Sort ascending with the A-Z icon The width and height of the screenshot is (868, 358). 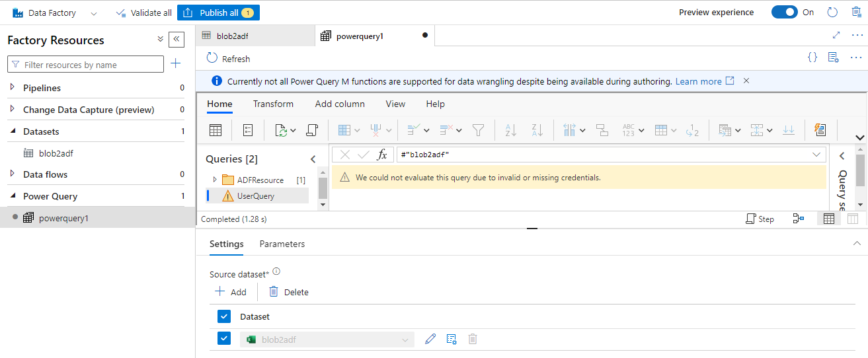[x=510, y=130]
